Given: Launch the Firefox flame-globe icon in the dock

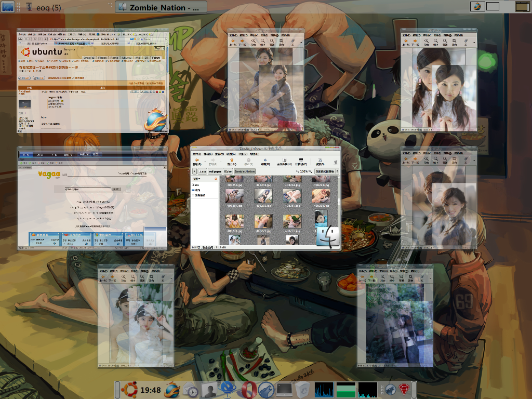Looking at the screenshot, I should coord(172,390).
